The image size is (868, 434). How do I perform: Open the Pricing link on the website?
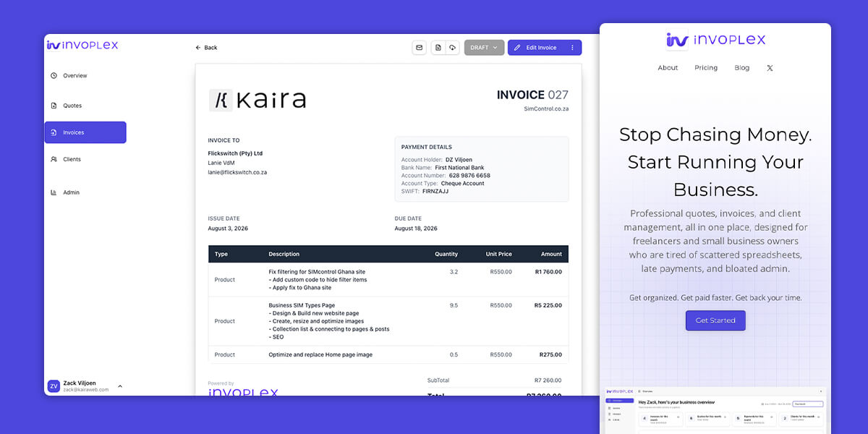pyautogui.click(x=706, y=68)
